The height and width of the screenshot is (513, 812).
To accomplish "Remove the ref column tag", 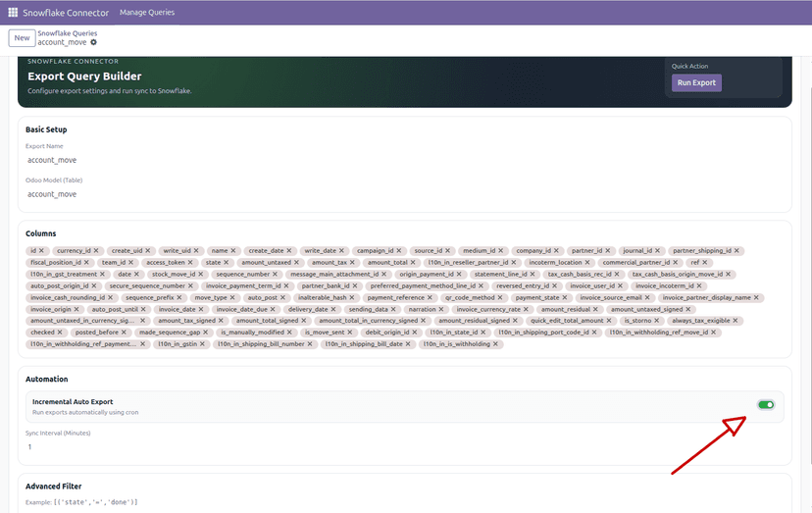I will point(705,263).
